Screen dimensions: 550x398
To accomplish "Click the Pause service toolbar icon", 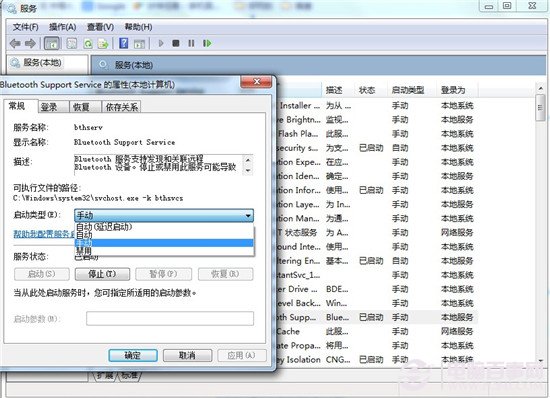I will [191, 43].
